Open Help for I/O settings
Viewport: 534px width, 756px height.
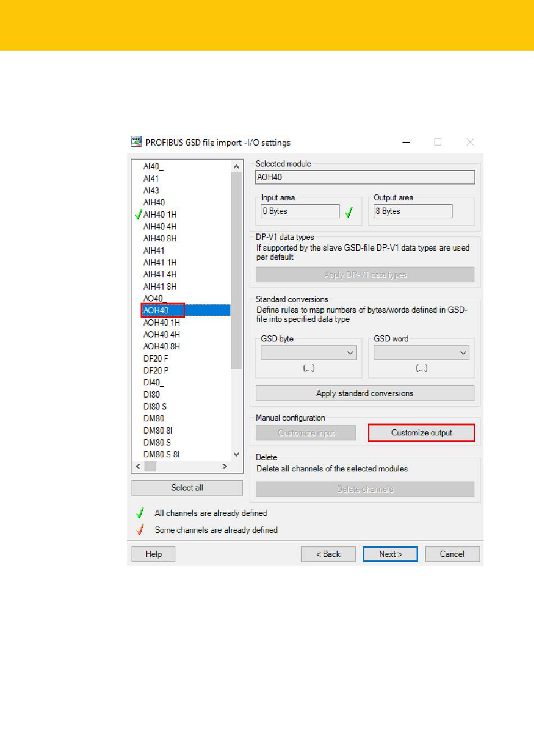pyautogui.click(x=153, y=554)
